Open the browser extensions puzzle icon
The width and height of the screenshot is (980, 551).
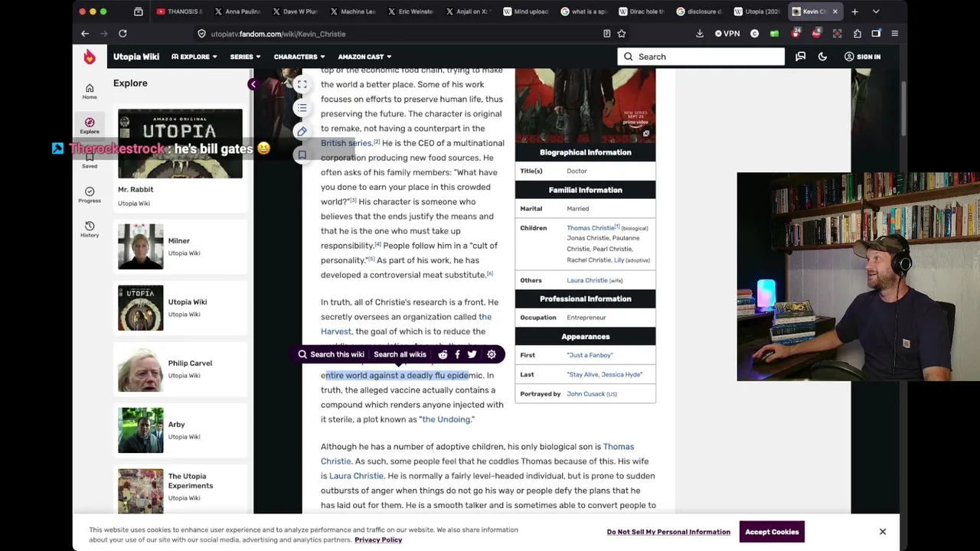[x=857, y=34]
